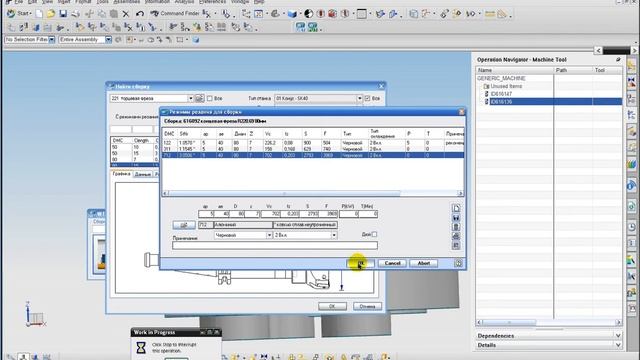Screen dimensions: 640x360
Task: Click the hourglass icon in Work in Progress
Action: [x=141, y=347]
